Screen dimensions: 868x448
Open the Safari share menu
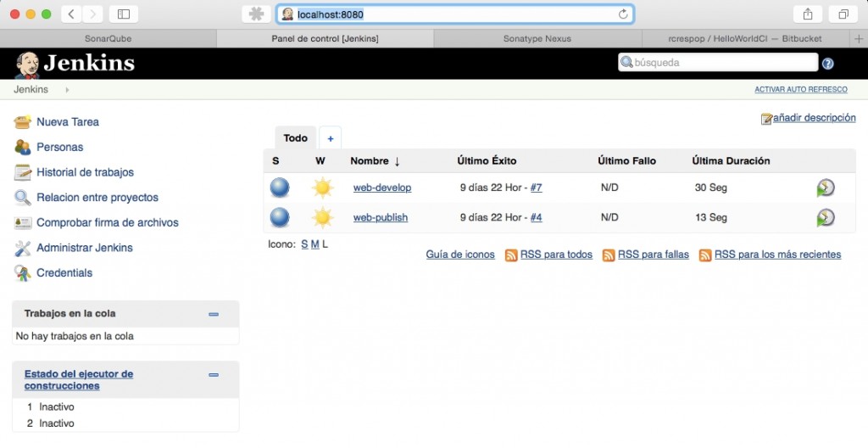808,14
